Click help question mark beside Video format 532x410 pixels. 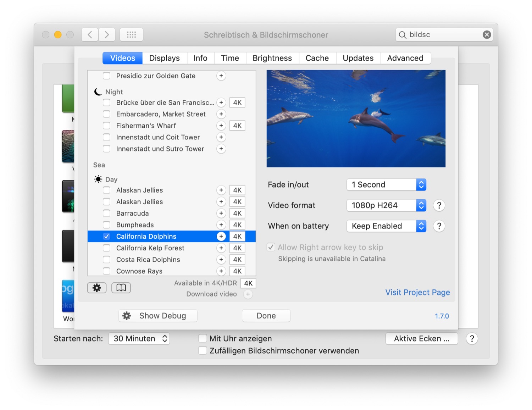[439, 205]
